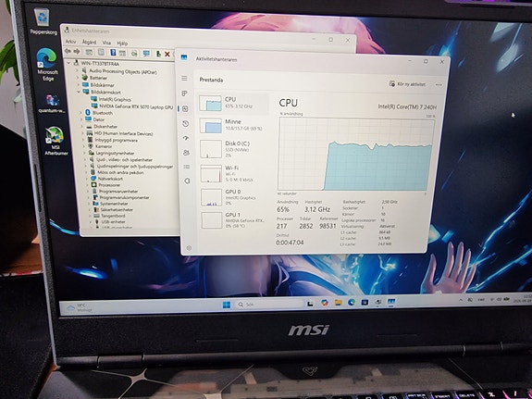
Task: Click the Task Manager icon in the taskbar
Action: (x=391, y=302)
